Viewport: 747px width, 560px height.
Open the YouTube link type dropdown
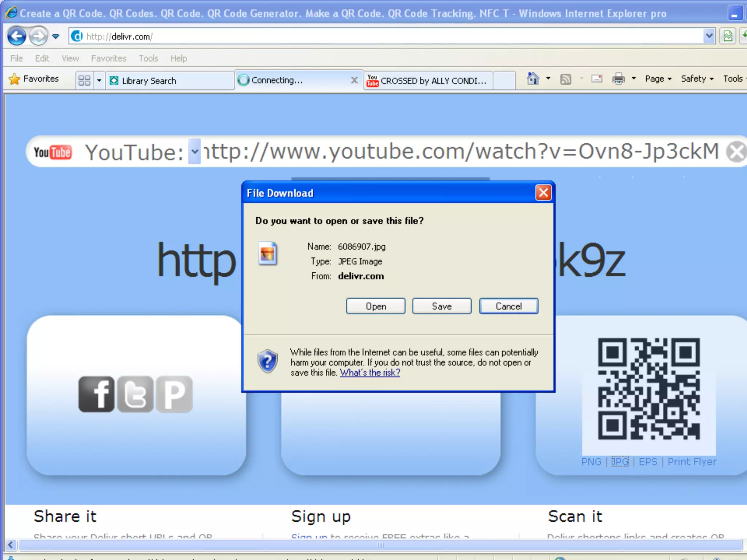point(195,151)
